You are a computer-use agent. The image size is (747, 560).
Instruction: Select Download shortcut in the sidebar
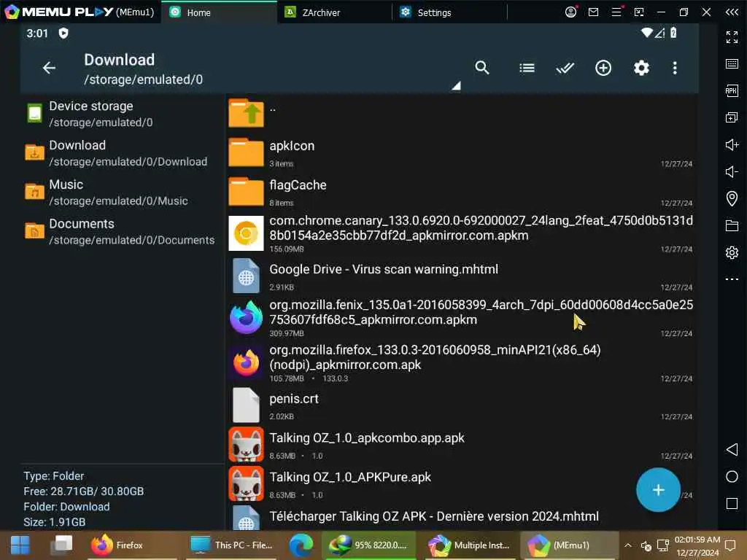click(122, 153)
